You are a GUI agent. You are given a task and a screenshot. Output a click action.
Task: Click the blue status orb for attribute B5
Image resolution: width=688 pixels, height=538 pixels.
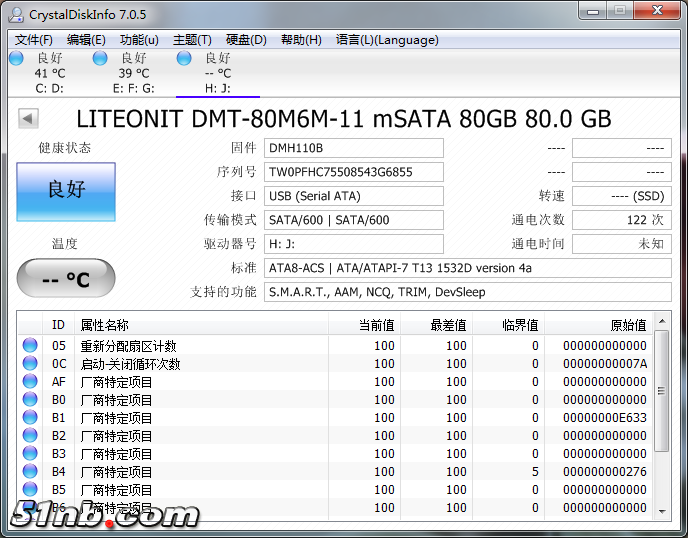pos(30,489)
